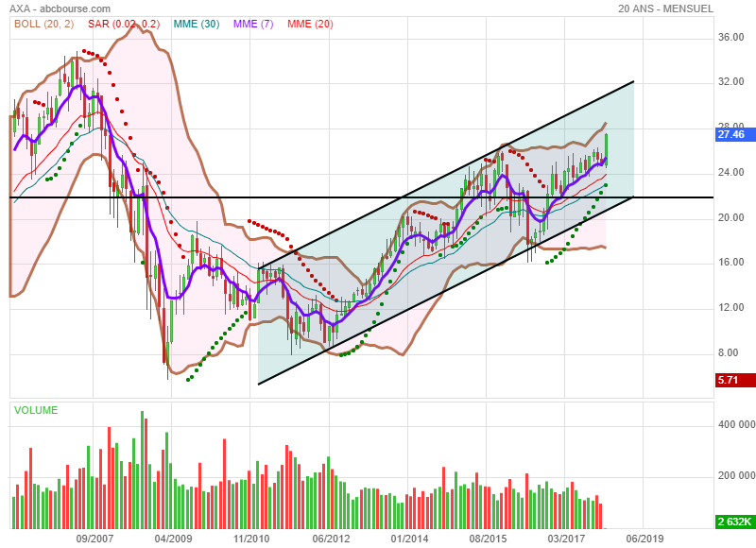Viewport: 756px width, 548px height.
Task: Select the MME (30) indicator label
Action: coord(197,25)
